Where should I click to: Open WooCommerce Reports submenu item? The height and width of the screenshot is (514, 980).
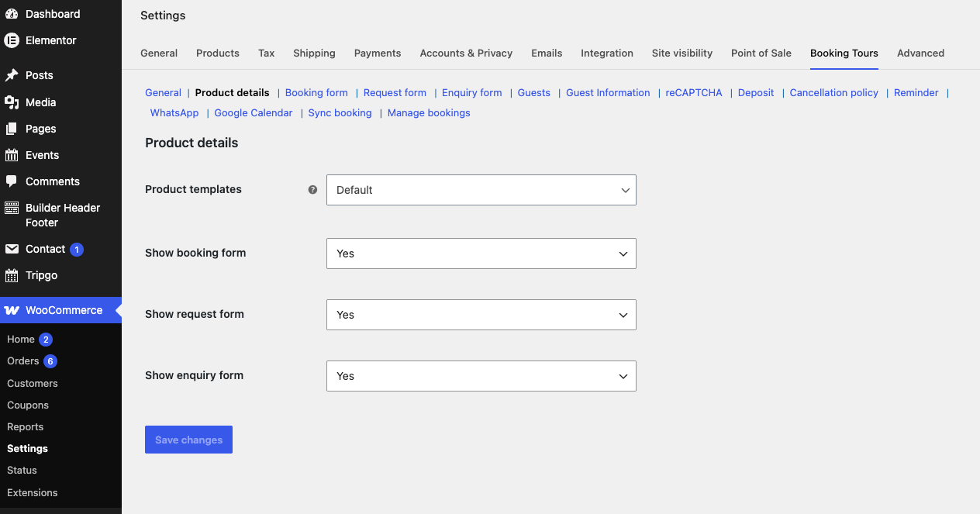tap(26, 427)
